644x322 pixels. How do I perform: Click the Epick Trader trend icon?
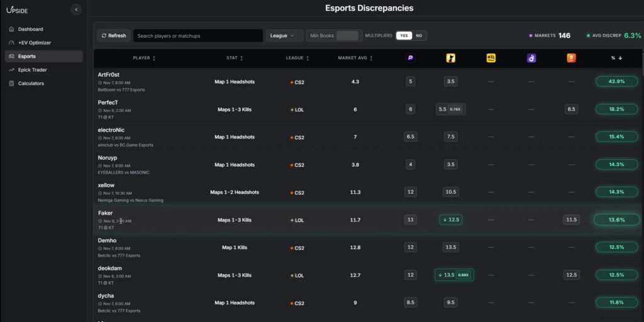point(11,70)
